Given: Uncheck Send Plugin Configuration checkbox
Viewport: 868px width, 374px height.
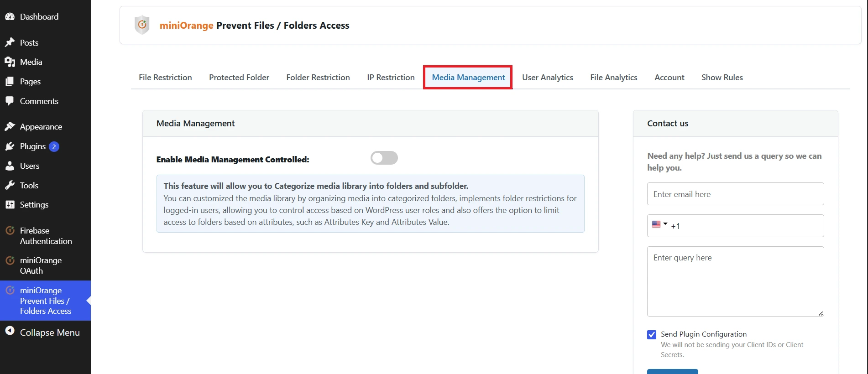Looking at the screenshot, I should (x=652, y=335).
